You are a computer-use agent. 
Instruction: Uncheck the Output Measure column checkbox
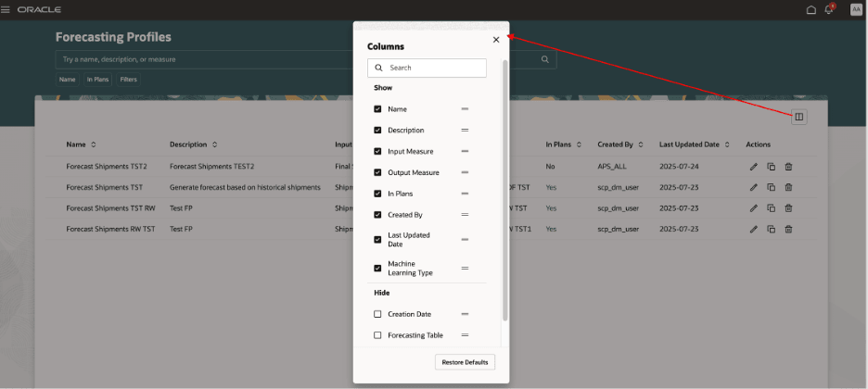tap(377, 172)
